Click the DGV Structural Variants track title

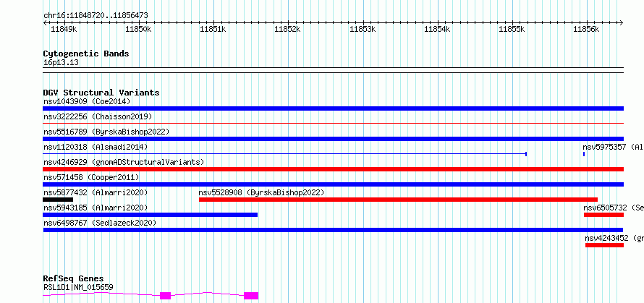[x=101, y=93]
